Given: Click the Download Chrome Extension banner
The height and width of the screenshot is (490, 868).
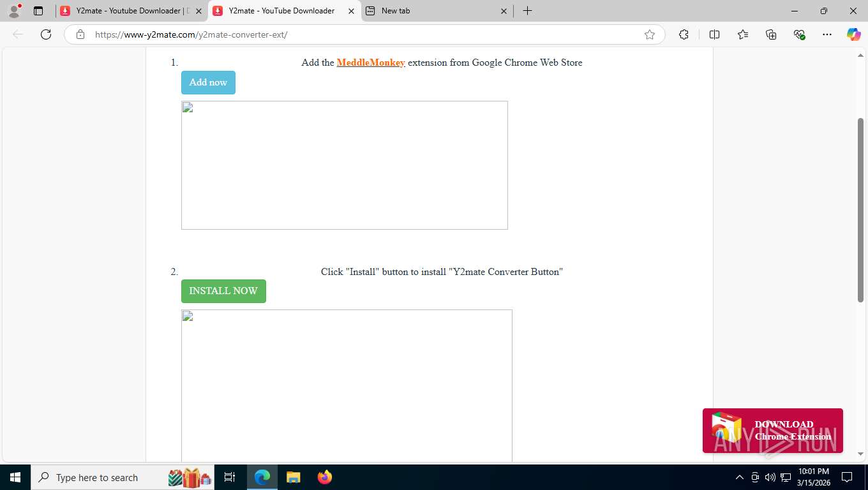Looking at the screenshot, I should point(773,431).
